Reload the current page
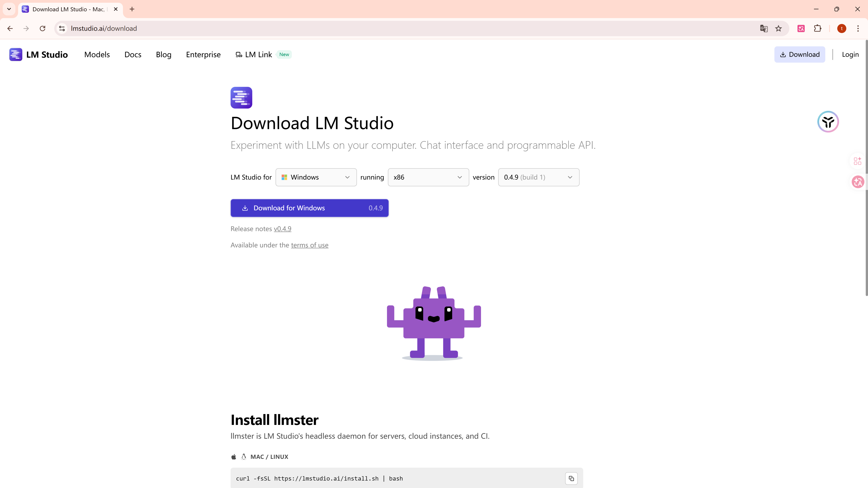This screenshot has width=868, height=488. (42, 29)
